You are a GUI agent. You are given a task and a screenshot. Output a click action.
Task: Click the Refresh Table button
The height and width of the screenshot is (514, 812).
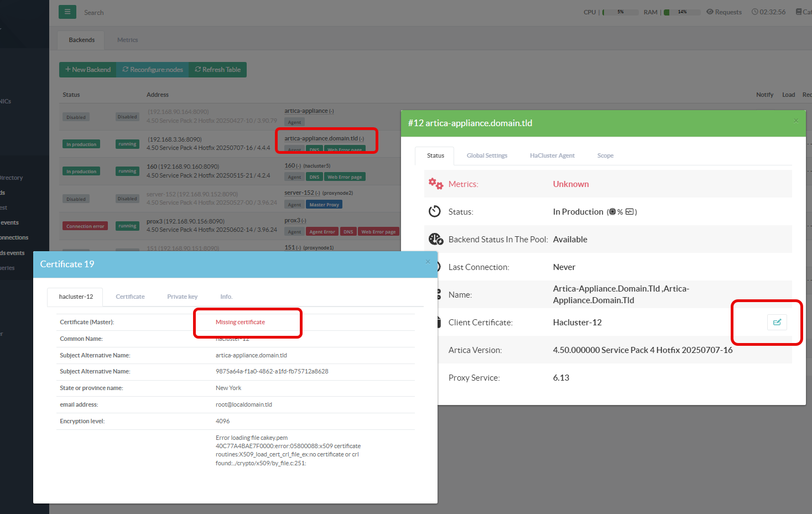coord(217,70)
